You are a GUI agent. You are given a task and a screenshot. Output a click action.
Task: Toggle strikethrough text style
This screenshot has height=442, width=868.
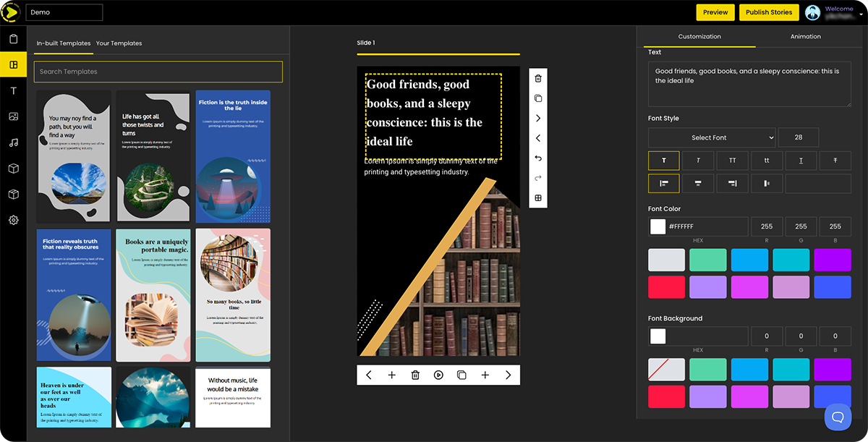tap(835, 161)
